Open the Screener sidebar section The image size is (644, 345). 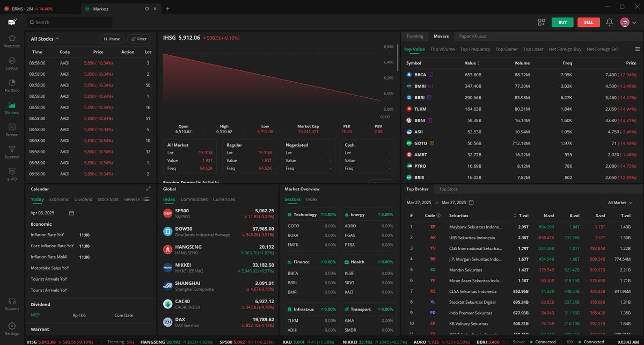[x=12, y=152]
